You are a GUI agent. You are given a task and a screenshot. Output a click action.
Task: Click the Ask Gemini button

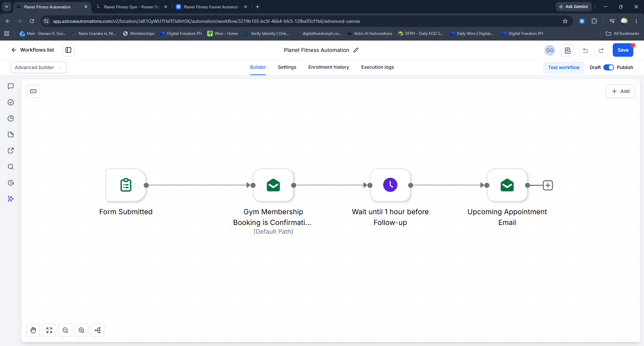point(574,7)
